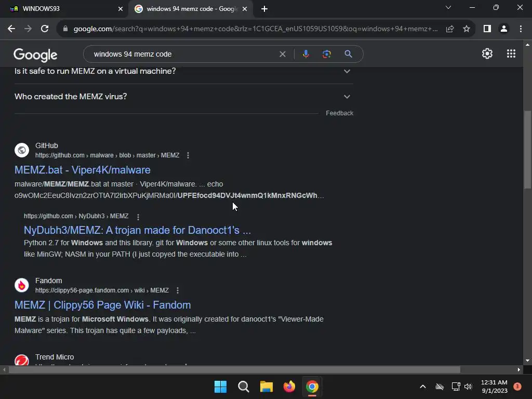
Task: Click the Feedback link
Action: click(x=339, y=113)
